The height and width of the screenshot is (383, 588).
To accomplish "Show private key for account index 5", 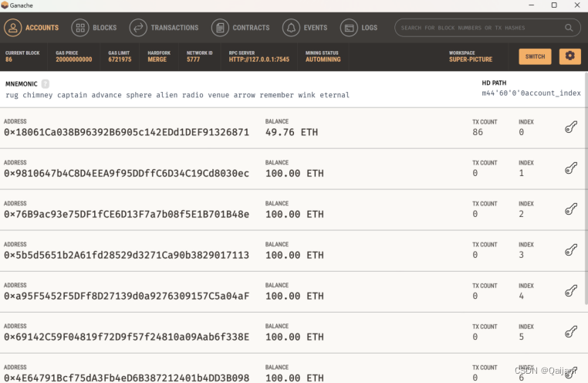I will click(571, 331).
